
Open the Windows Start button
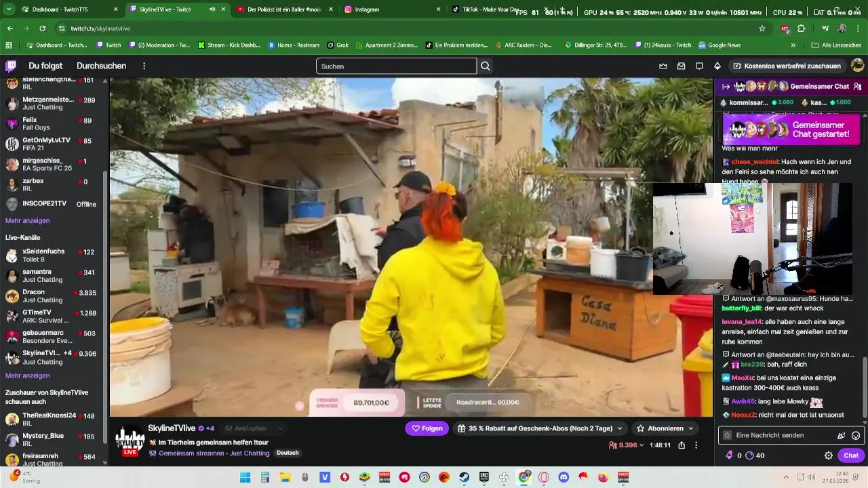pos(245,477)
